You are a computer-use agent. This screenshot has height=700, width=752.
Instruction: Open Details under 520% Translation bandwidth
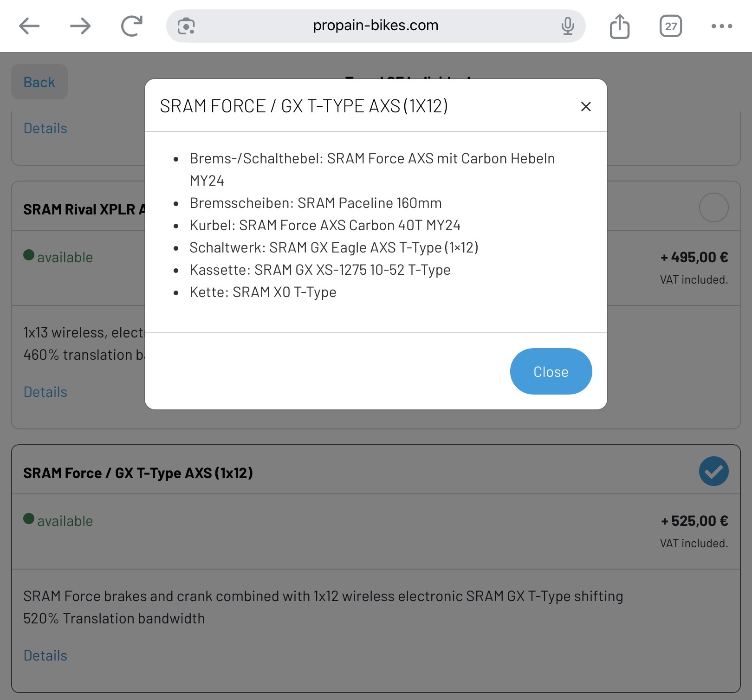pyautogui.click(x=45, y=656)
